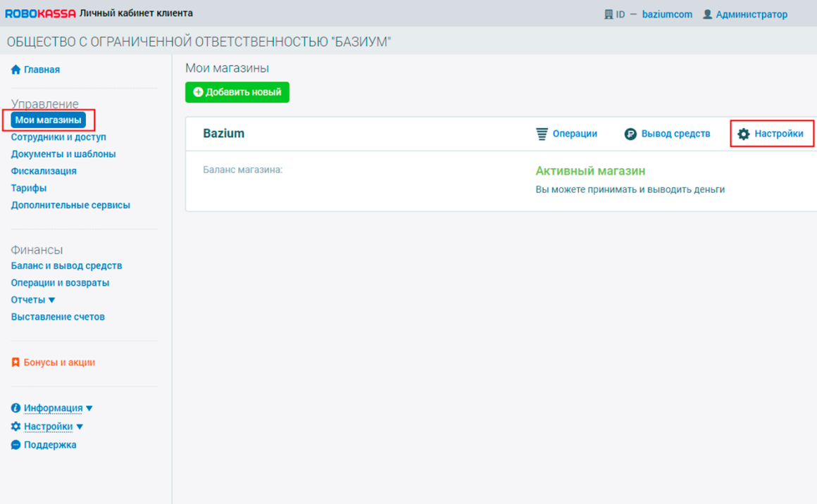Expand the sidebar Настройки dropdown arrow

click(80, 427)
